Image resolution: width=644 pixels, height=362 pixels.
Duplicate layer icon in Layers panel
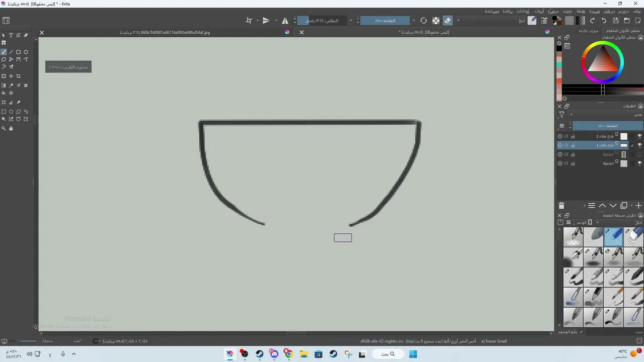pos(623,206)
